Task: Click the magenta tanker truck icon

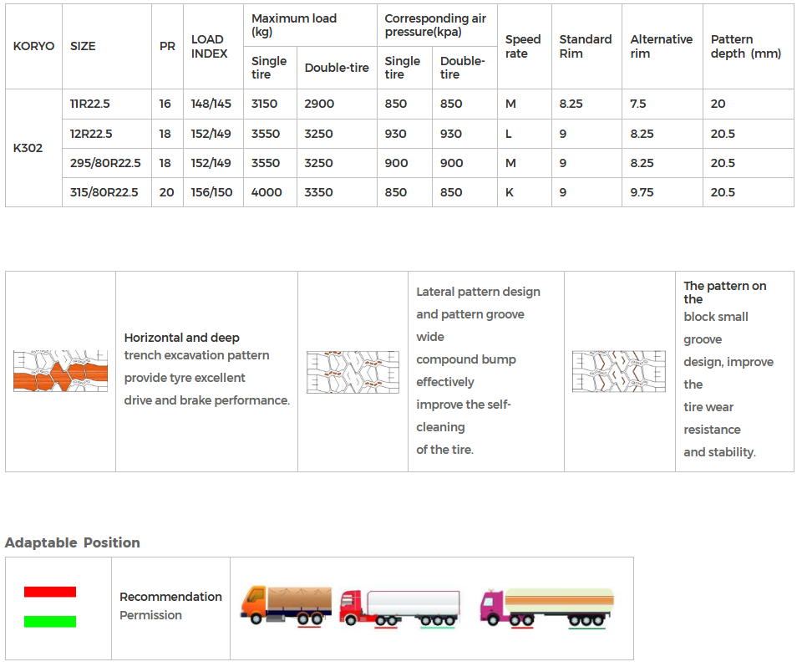Action: pos(546,607)
